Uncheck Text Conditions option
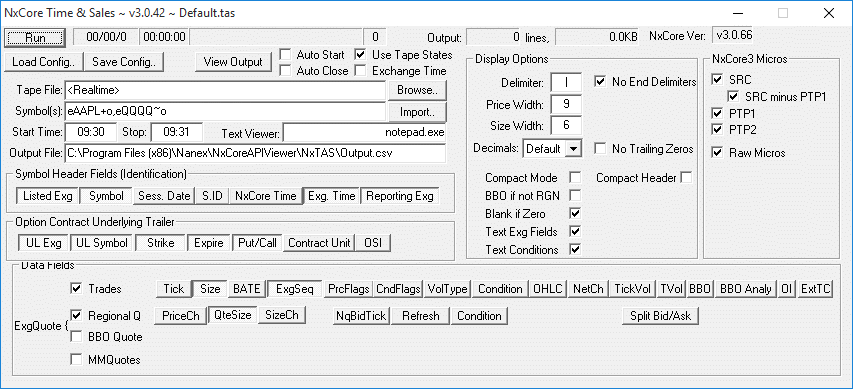Screen dimensions: 853x389 pos(575,249)
